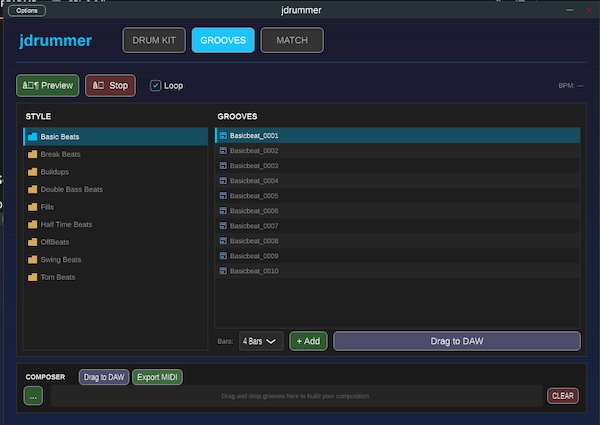Click the wide Drag to DAW button in Grooves
600x425 pixels.
click(x=457, y=341)
